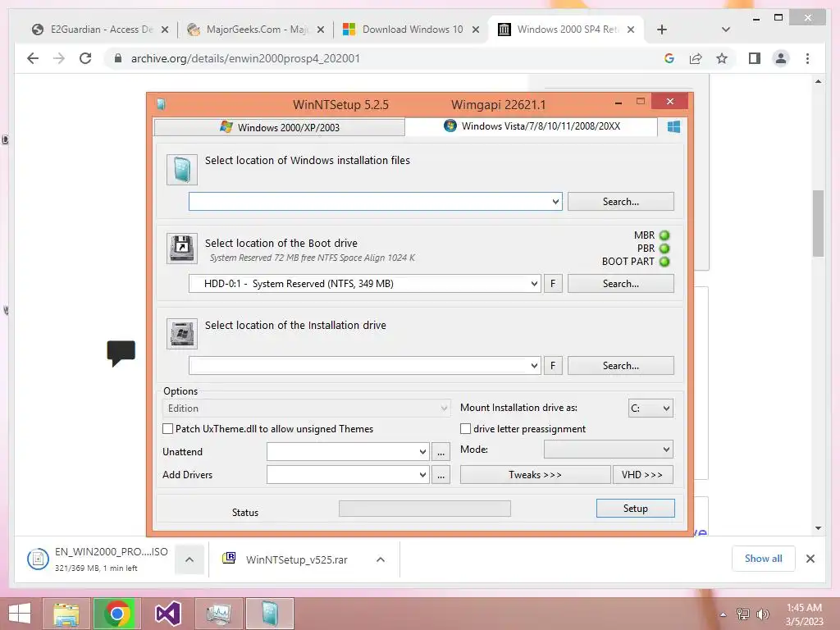Viewport: 840px width, 630px height.
Task: Switch to Windows 2000/XP/2003 tab
Action: [279, 127]
